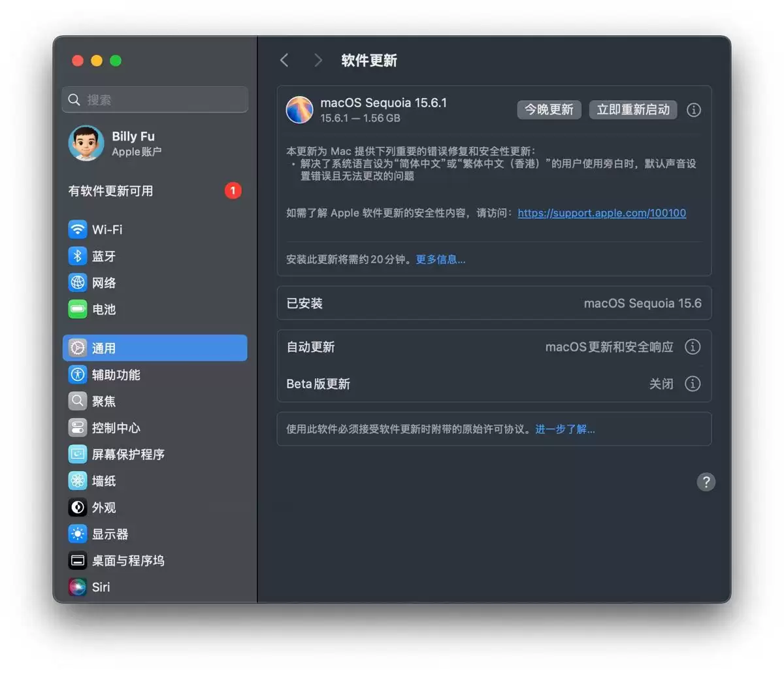Go back with the left chevron

[284, 60]
